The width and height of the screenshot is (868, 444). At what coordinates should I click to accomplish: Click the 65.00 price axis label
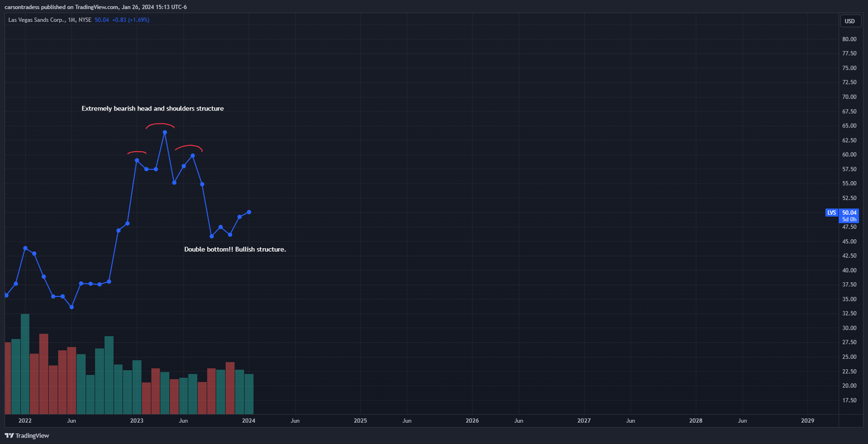click(x=849, y=126)
